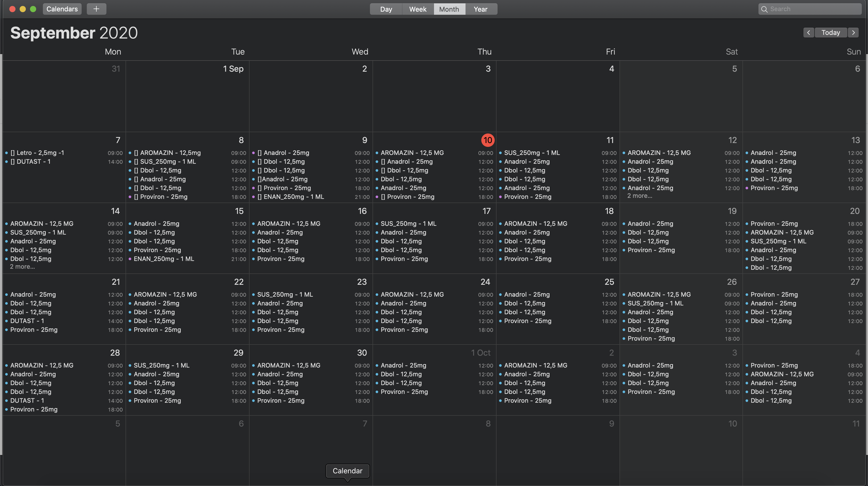Click the purple dot beside ENAN_250mg on the 15th

click(130, 259)
